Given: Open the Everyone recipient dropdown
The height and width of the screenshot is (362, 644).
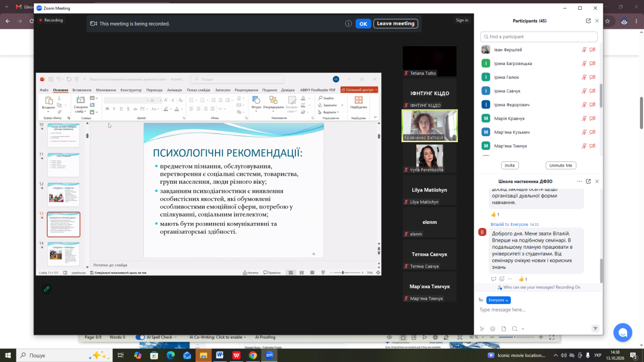Looking at the screenshot, I should pos(498,300).
